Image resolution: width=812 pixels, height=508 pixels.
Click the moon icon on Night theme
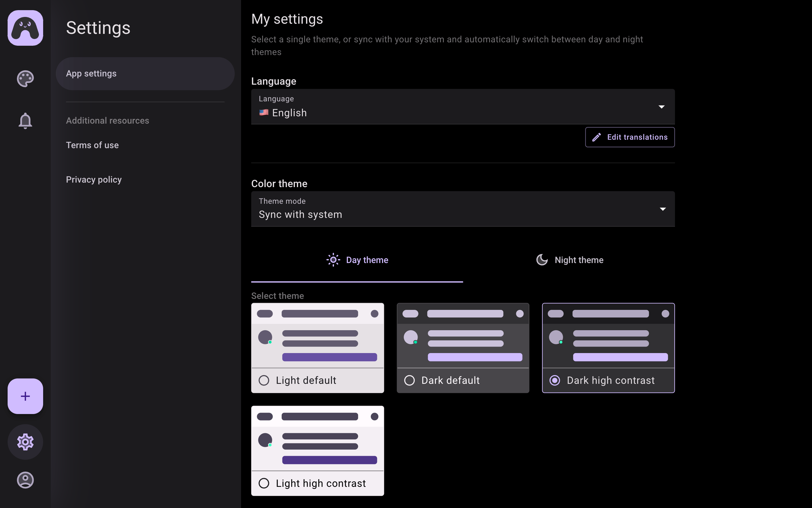542,260
